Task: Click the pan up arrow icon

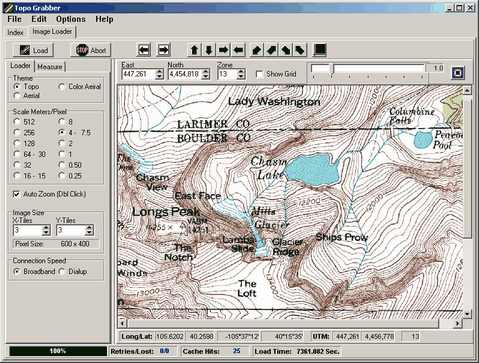Action: [194, 50]
